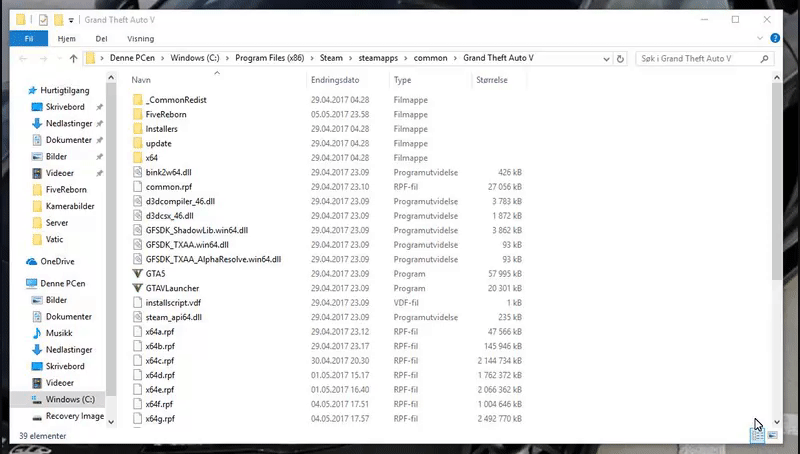Open the Del ribbon tab

[x=102, y=39]
